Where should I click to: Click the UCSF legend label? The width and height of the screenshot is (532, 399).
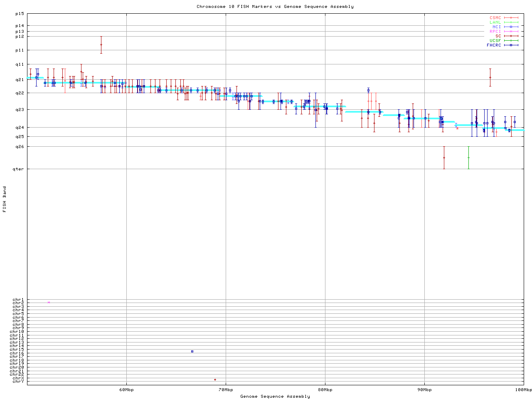(x=495, y=41)
